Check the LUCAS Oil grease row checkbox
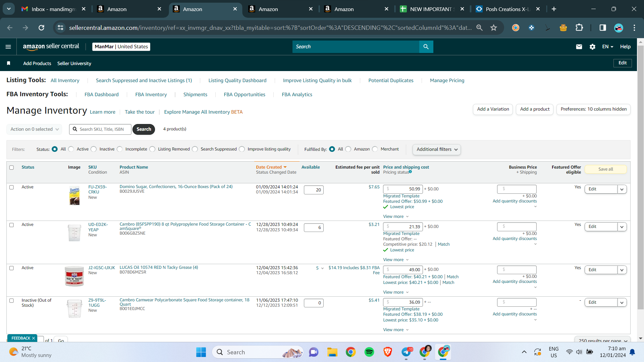 (11, 268)
